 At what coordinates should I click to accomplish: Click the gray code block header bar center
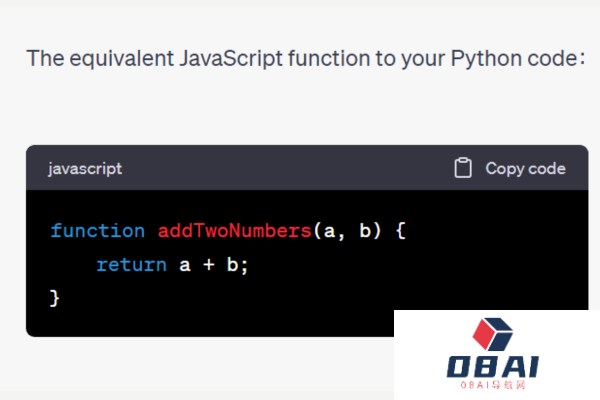click(306, 168)
